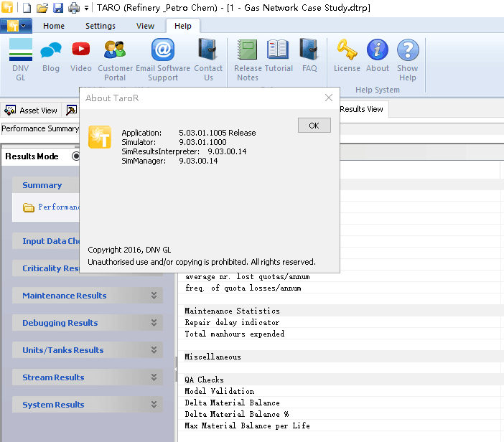Click Email Software Support icon

[163, 60]
